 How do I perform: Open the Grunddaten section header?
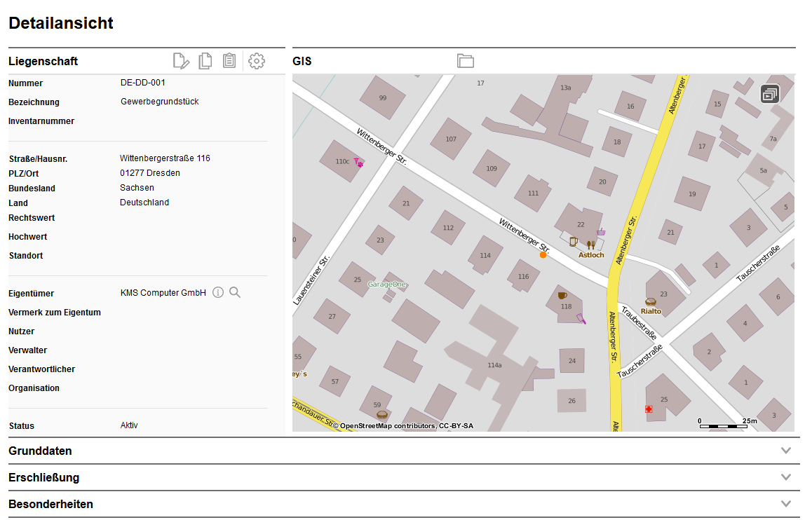(40, 451)
